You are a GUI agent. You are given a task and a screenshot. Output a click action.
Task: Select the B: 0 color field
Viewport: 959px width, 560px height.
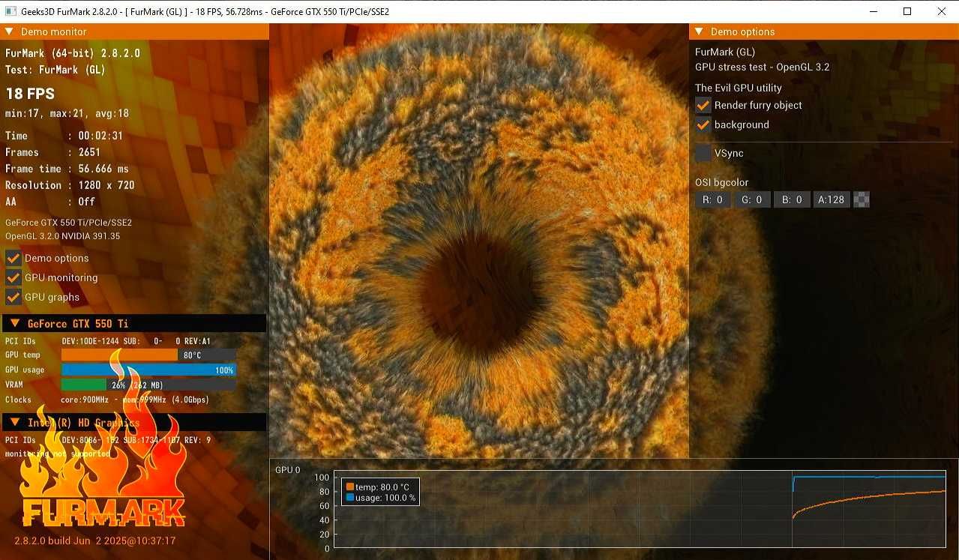792,199
